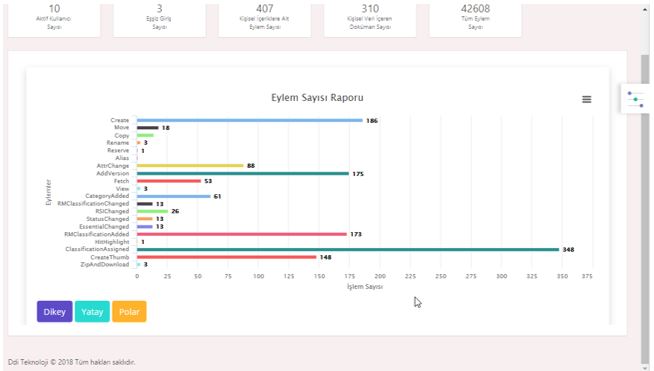The width and height of the screenshot is (654, 371).
Task: Click the Fetch bar valued 53
Action: click(x=169, y=181)
